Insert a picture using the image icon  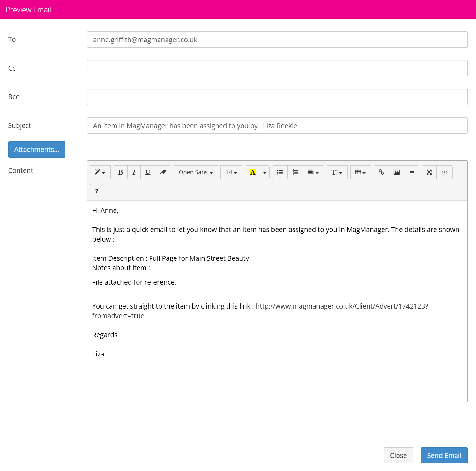(397, 172)
